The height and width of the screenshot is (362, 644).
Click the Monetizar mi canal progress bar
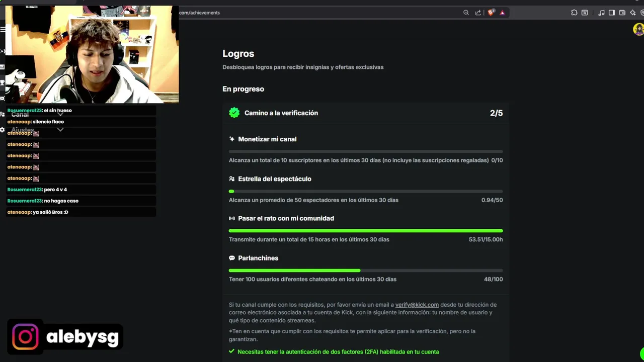click(366, 151)
